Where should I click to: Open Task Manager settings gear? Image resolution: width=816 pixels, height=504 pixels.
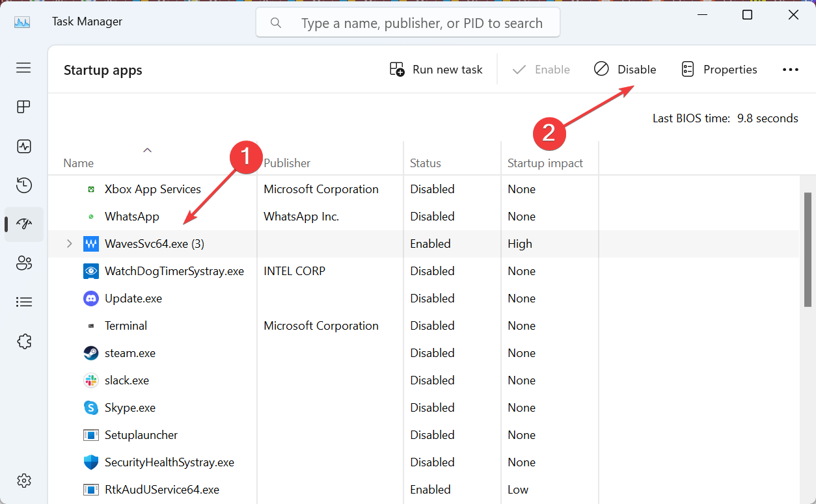[24, 481]
